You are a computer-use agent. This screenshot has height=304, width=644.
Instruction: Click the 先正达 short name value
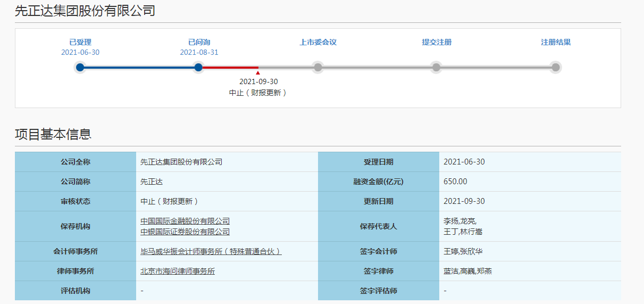click(152, 182)
